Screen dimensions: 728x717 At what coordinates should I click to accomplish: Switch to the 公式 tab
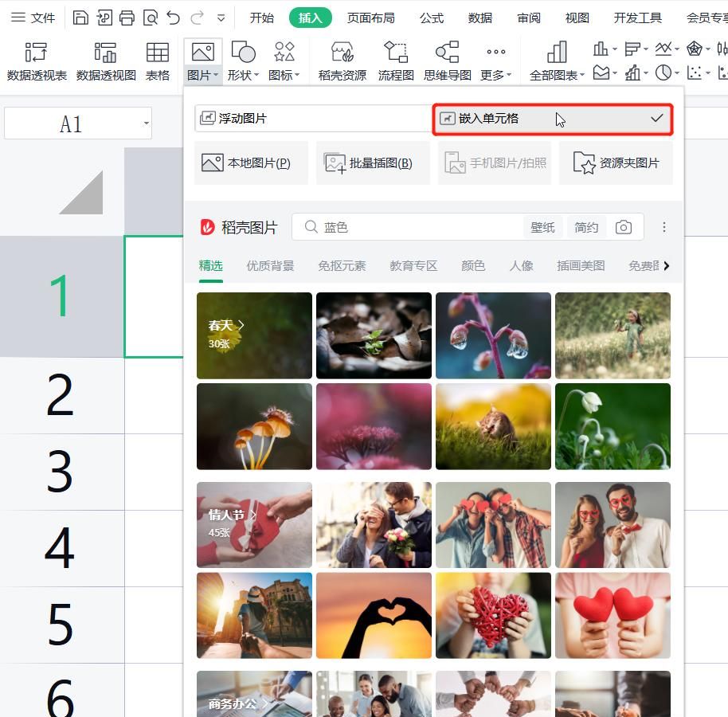pyautogui.click(x=432, y=18)
